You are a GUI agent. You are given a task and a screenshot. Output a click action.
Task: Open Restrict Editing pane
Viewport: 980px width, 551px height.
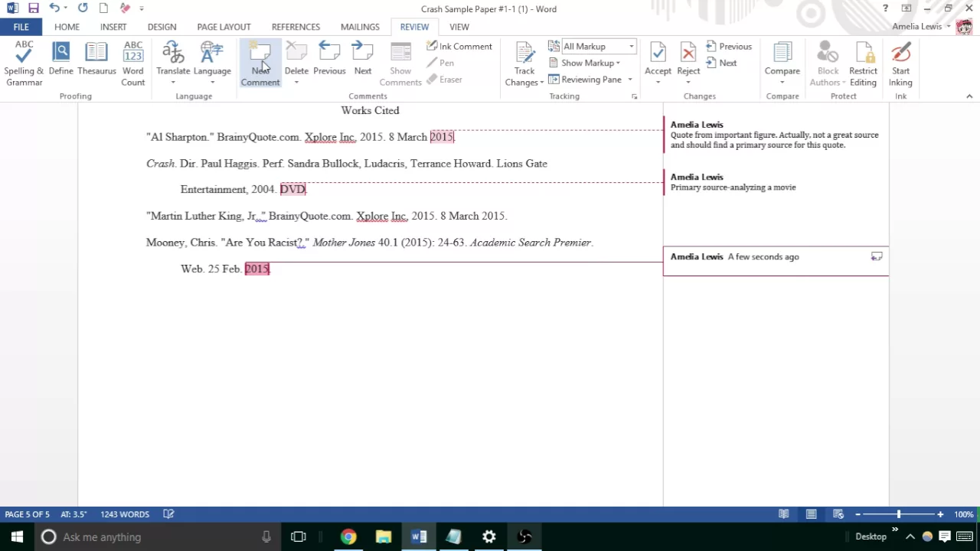pos(863,64)
